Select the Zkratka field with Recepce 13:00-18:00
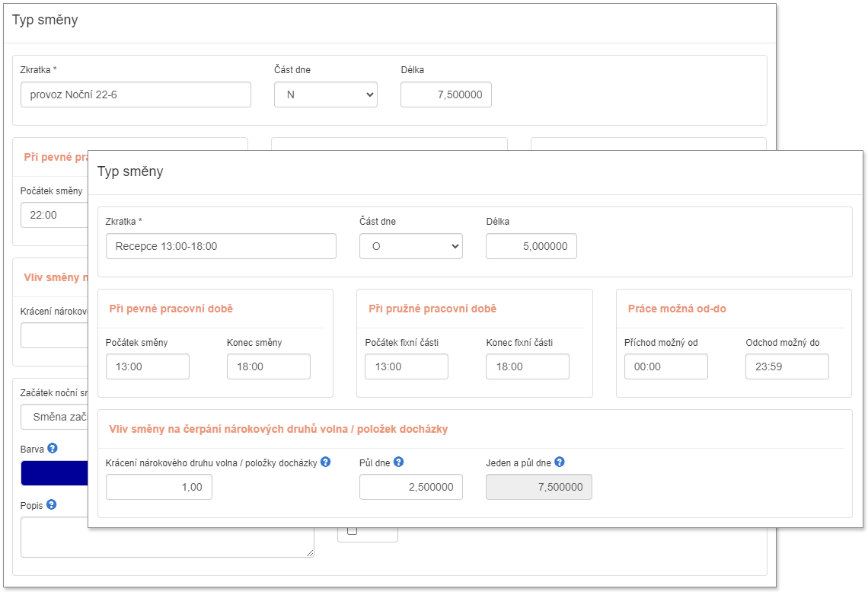The height and width of the screenshot is (592, 868). 221,246
